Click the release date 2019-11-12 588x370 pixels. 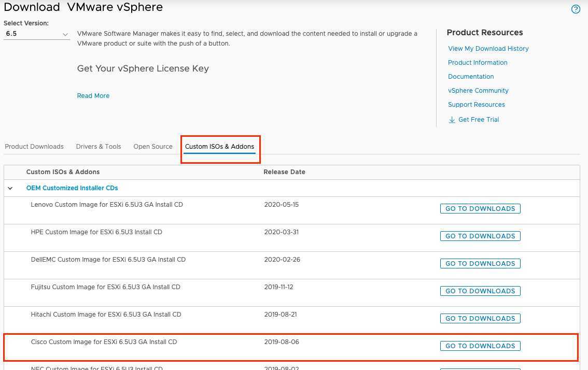[x=278, y=287]
